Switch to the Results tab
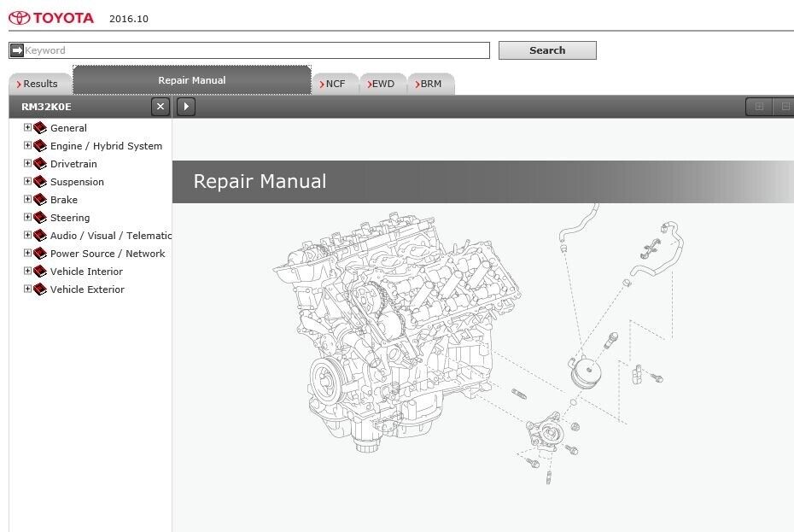Screen dimensions: 794x532 click(39, 84)
